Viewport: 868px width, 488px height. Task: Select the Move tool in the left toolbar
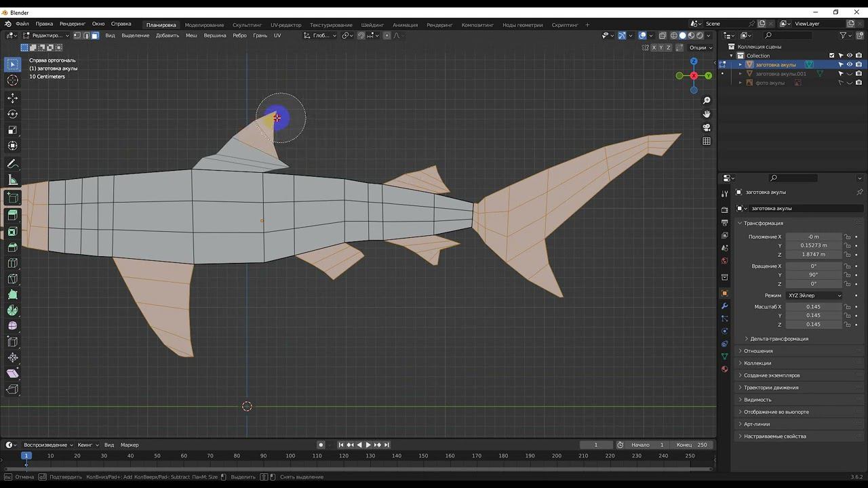pyautogui.click(x=12, y=98)
